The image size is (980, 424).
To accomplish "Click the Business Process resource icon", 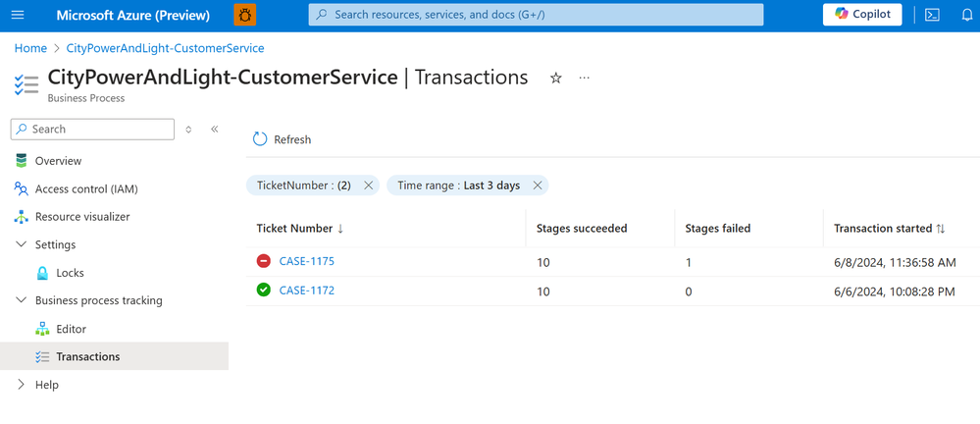I will [26, 84].
